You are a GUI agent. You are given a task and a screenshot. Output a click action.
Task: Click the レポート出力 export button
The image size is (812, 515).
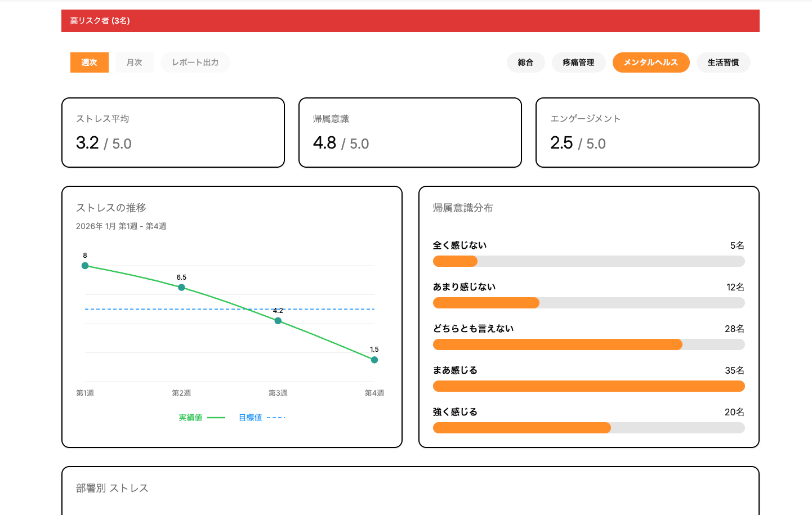pos(195,62)
